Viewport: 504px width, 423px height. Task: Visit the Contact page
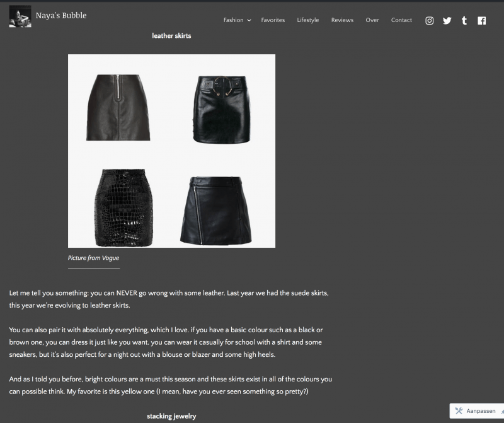pyautogui.click(x=401, y=20)
